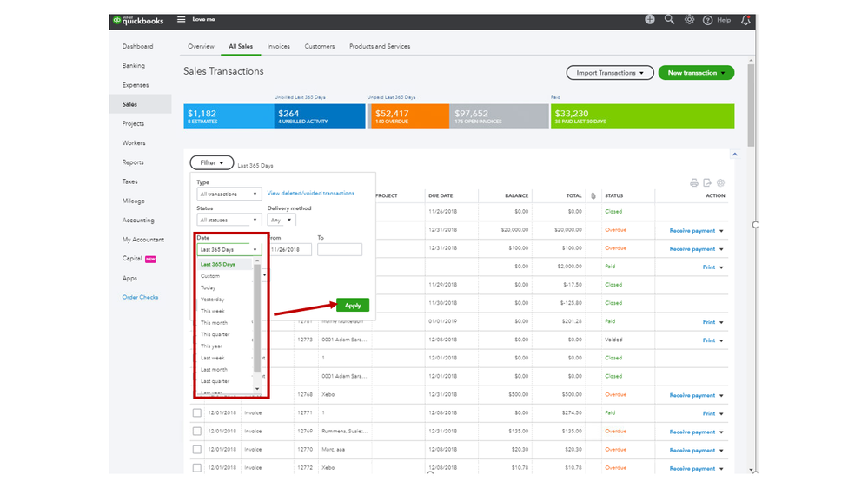This screenshot has width=868, height=488.
Task: Open table settings gear above Action column
Action: tap(721, 182)
